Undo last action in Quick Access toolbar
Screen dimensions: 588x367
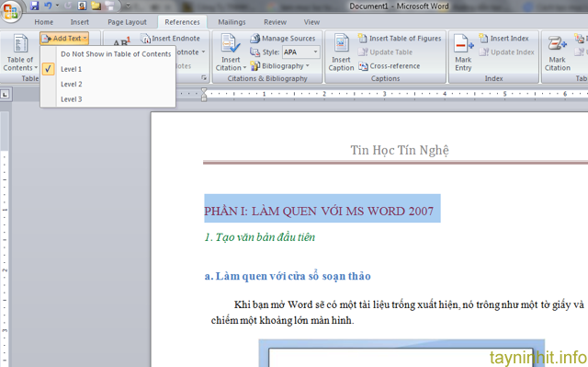point(48,6)
